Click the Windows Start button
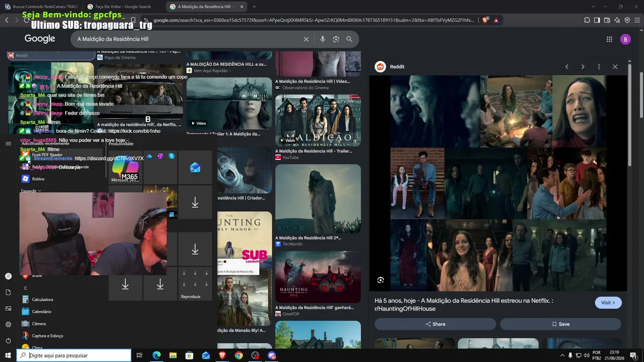This screenshot has height=362, width=644. [8, 355]
